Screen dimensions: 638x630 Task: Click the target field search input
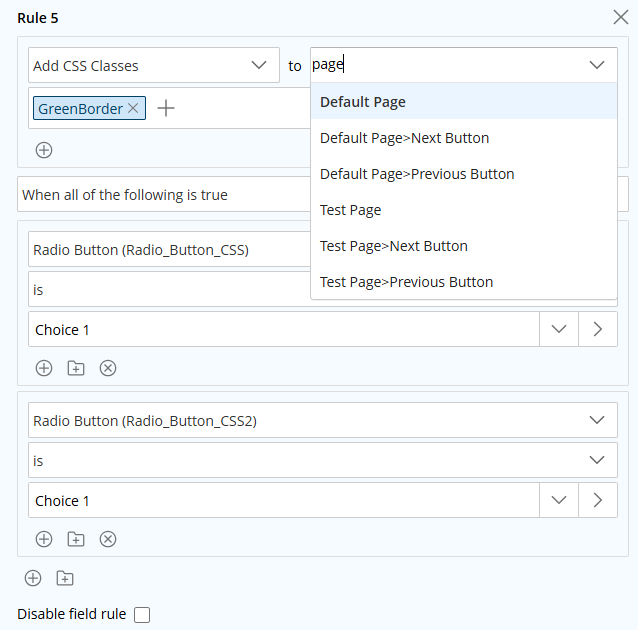click(446, 65)
